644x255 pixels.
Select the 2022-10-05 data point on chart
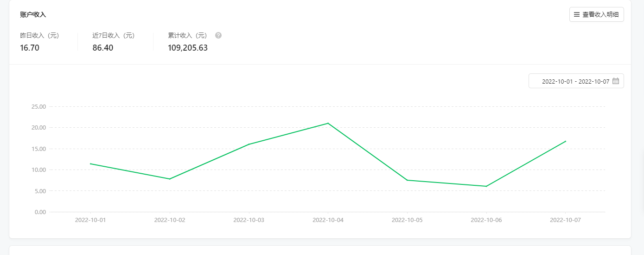pos(407,180)
